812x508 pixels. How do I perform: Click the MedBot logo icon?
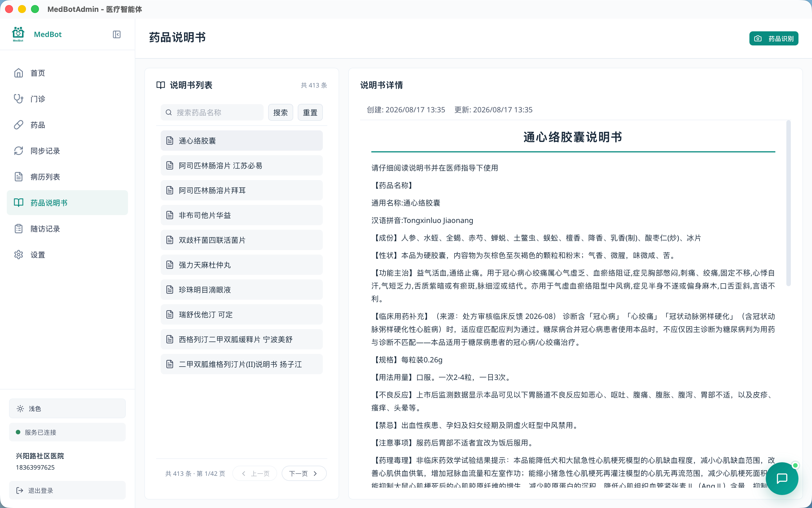click(x=18, y=34)
